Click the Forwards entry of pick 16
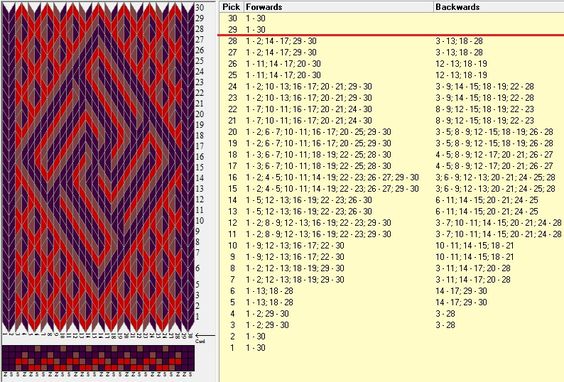This screenshot has width=564, height=382. click(x=332, y=177)
